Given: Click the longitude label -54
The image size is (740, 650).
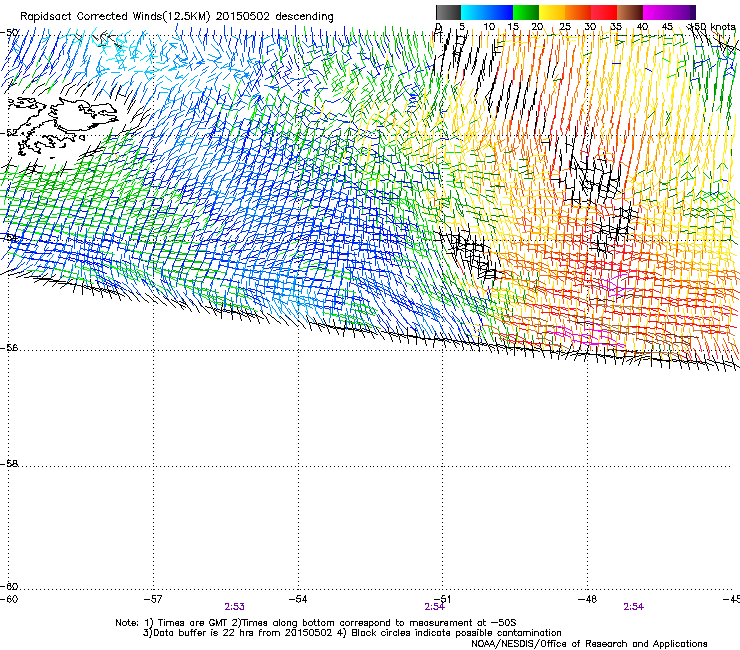Looking at the screenshot, I should pos(298,599).
